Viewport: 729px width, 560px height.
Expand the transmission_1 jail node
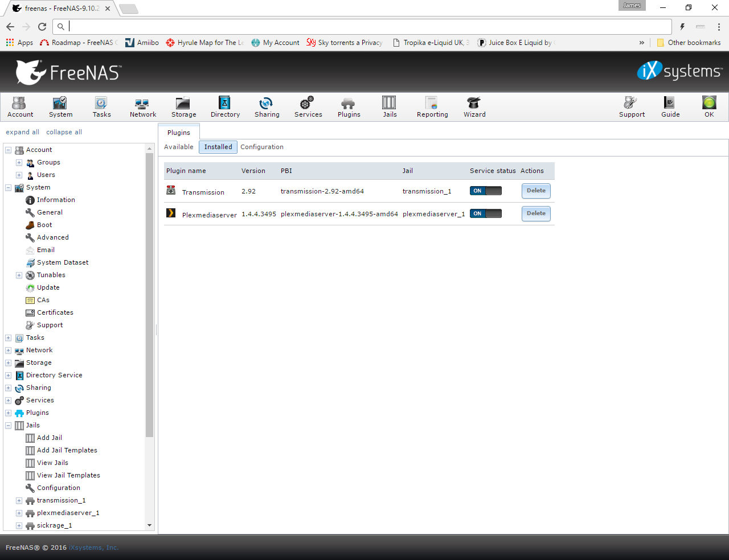click(x=19, y=501)
